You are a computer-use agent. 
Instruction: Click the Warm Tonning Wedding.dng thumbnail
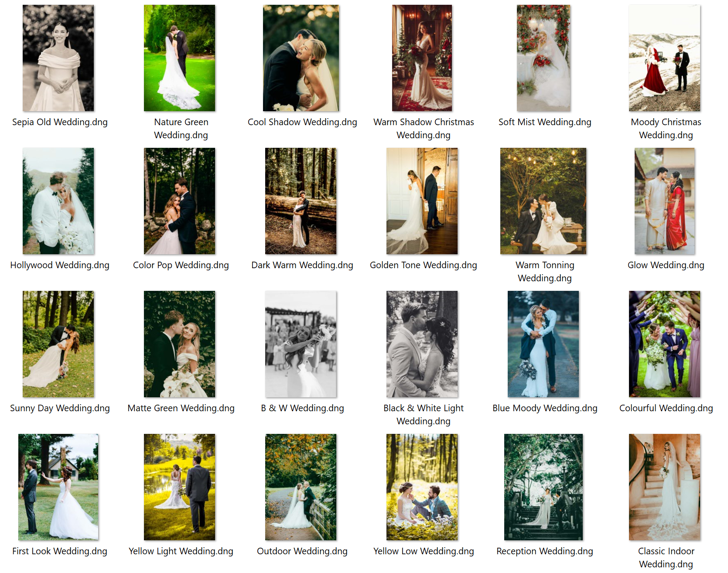pos(543,201)
